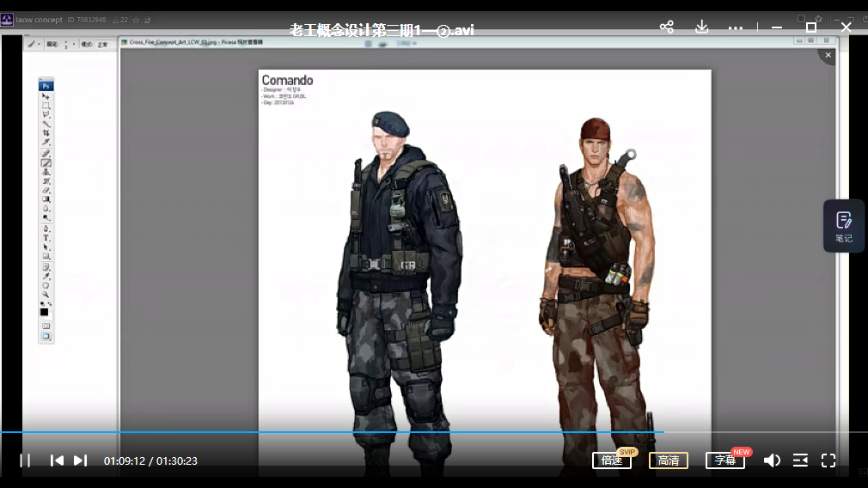
Task: Select the Eraser tool
Action: click(x=46, y=191)
